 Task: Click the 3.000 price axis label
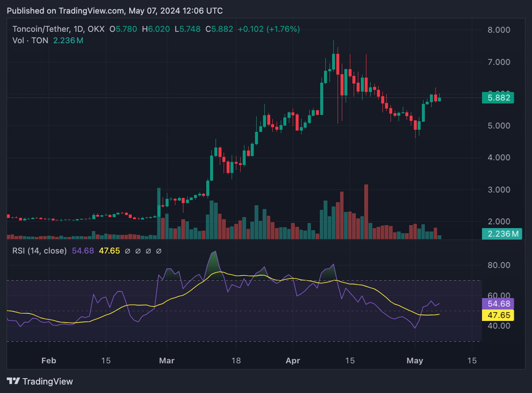tap(498, 190)
